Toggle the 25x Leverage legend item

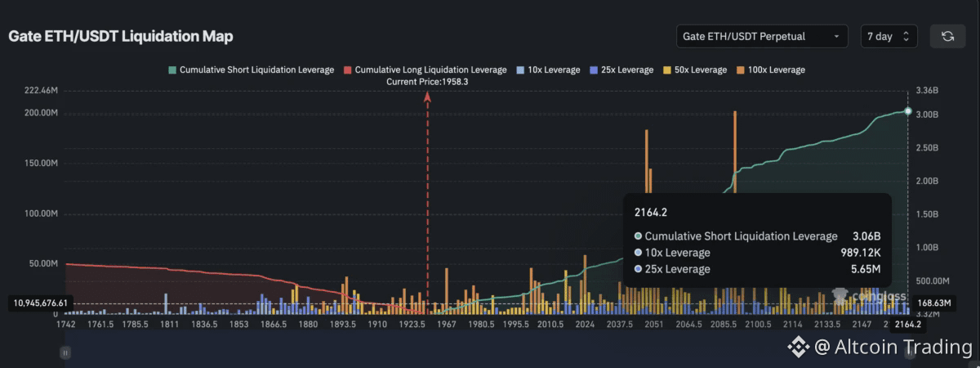point(621,70)
